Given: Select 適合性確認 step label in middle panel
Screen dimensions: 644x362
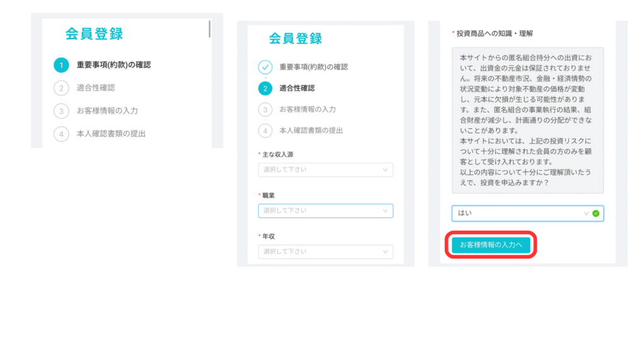Looking at the screenshot, I should coord(297,88).
